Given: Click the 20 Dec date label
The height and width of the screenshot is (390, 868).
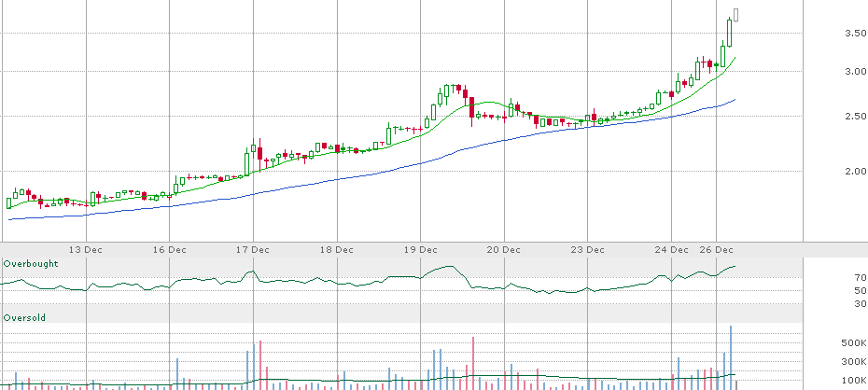Looking at the screenshot, I should click(x=504, y=249).
